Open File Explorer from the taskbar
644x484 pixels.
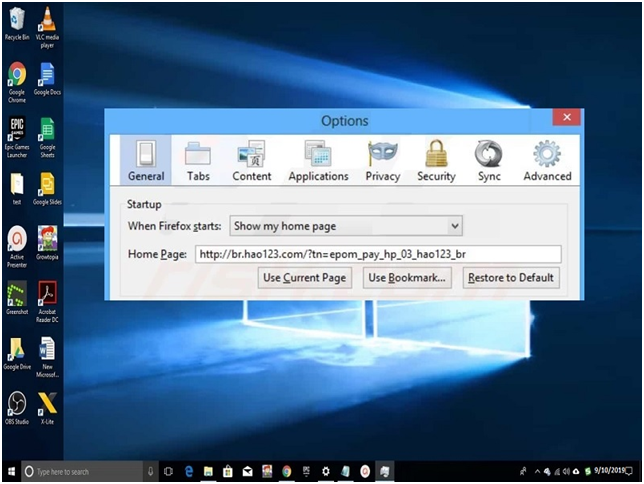coord(208,471)
